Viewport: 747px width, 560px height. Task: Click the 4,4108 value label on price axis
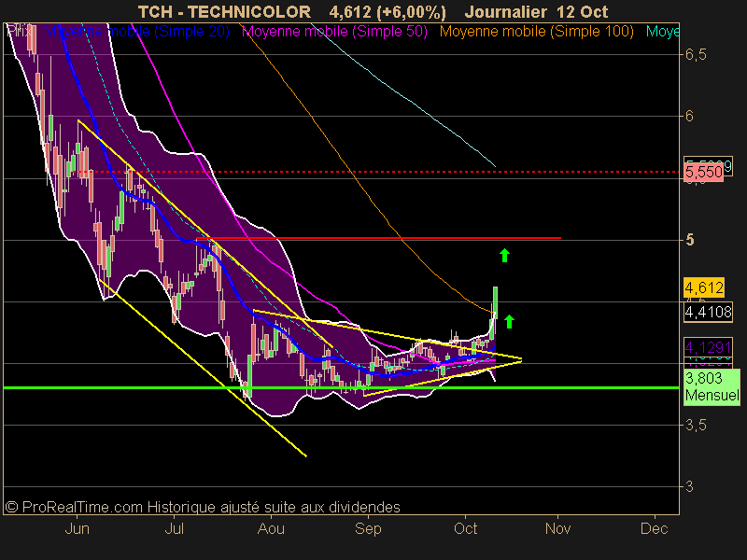click(x=708, y=313)
